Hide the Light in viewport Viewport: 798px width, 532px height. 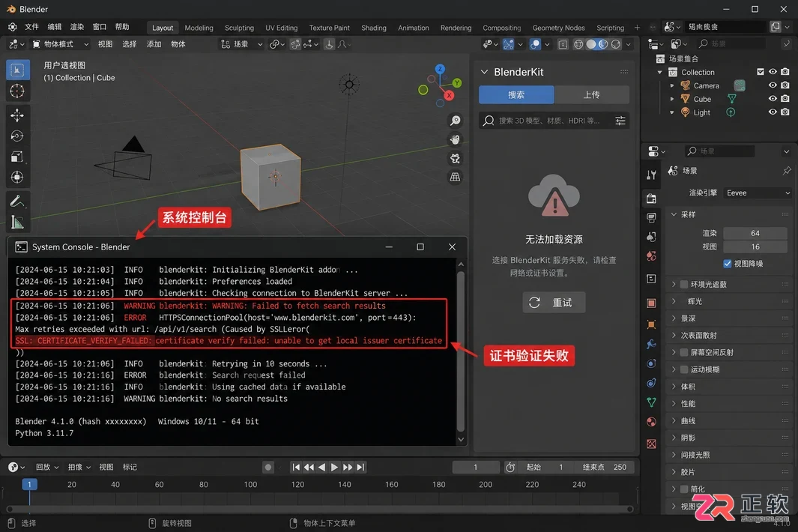click(773, 112)
